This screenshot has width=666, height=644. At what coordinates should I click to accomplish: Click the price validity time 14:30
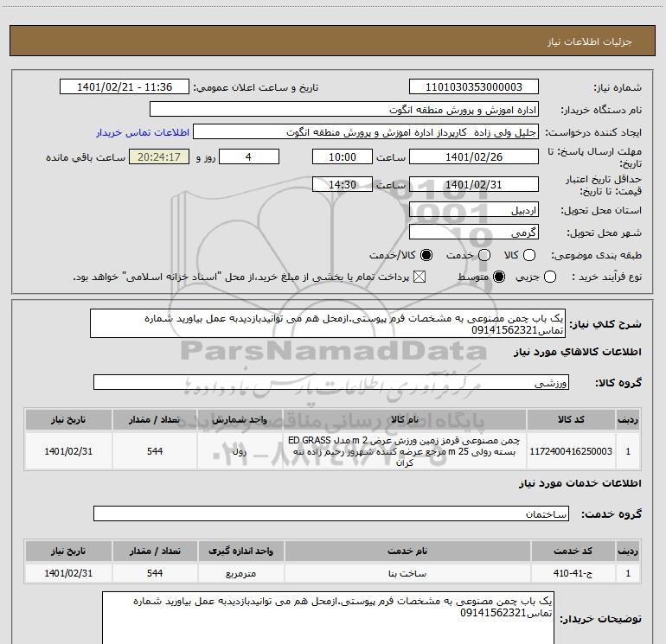point(343,185)
